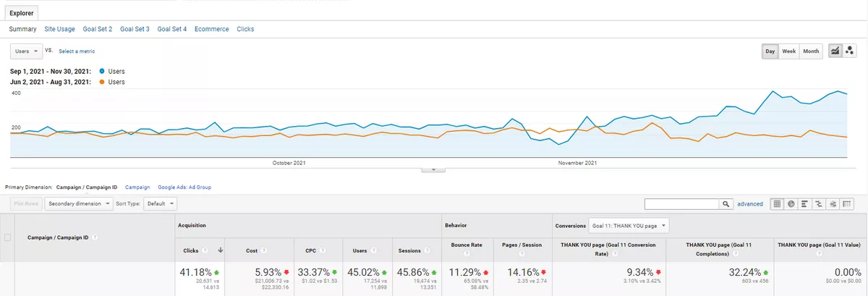Open the advanced filter link
This screenshot has width=868, height=296.
coord(750,204)
